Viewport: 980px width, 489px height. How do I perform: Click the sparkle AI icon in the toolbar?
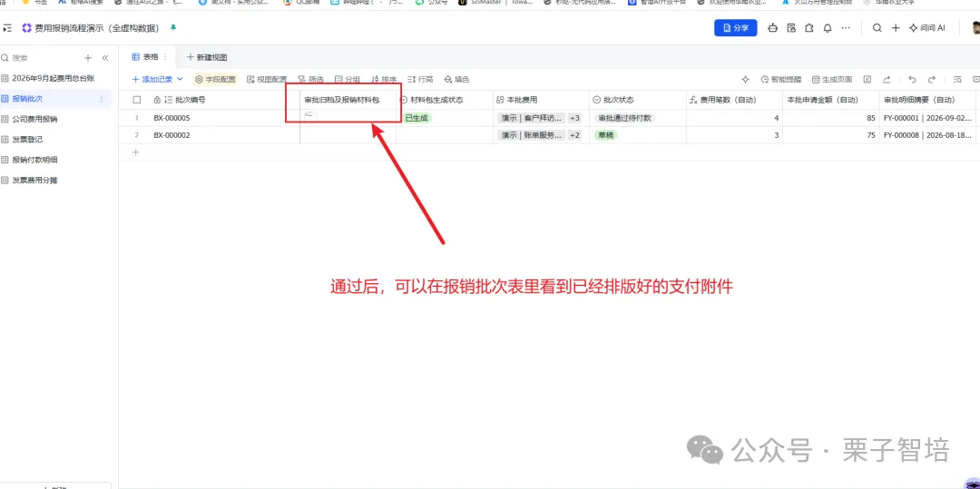[745, 79]
